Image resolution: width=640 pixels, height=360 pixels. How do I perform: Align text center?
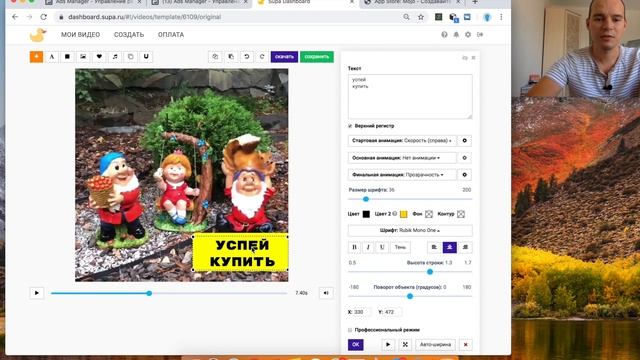point(450,247)
